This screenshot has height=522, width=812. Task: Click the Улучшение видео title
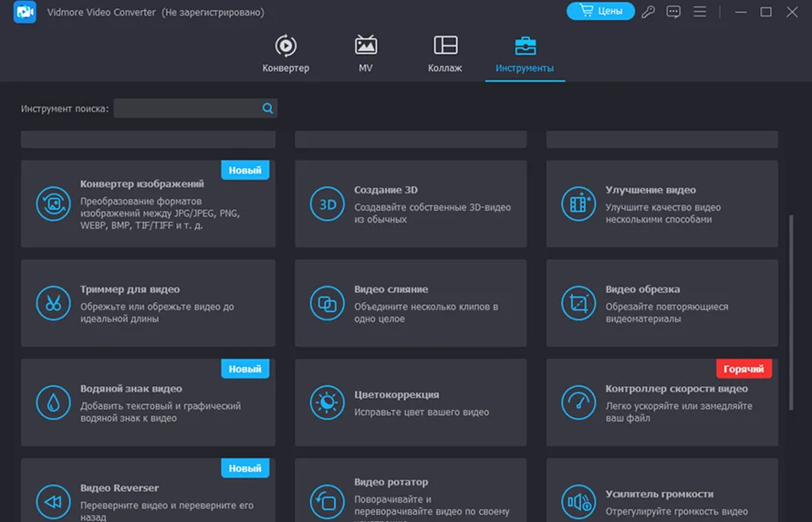651,190
